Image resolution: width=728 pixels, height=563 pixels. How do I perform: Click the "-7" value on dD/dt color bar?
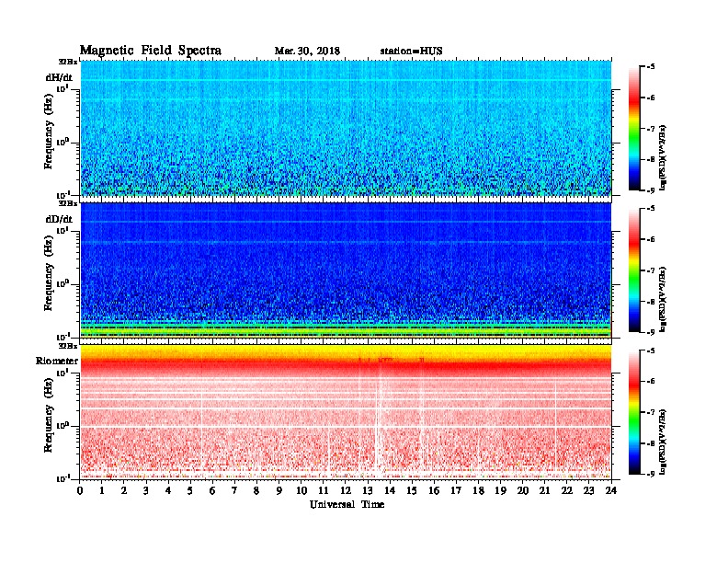tap(651, 270)
